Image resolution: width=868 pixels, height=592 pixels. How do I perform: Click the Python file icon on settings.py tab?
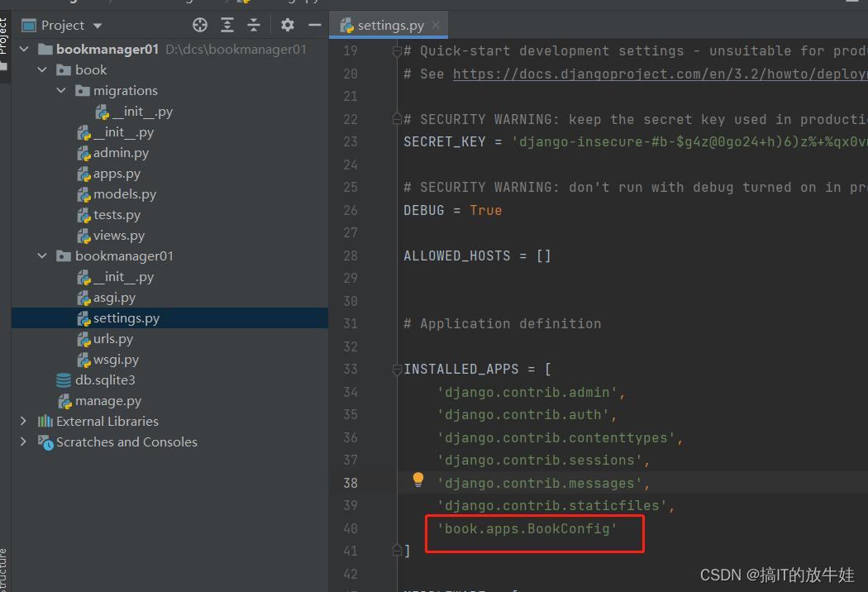(x=347, y=26)
